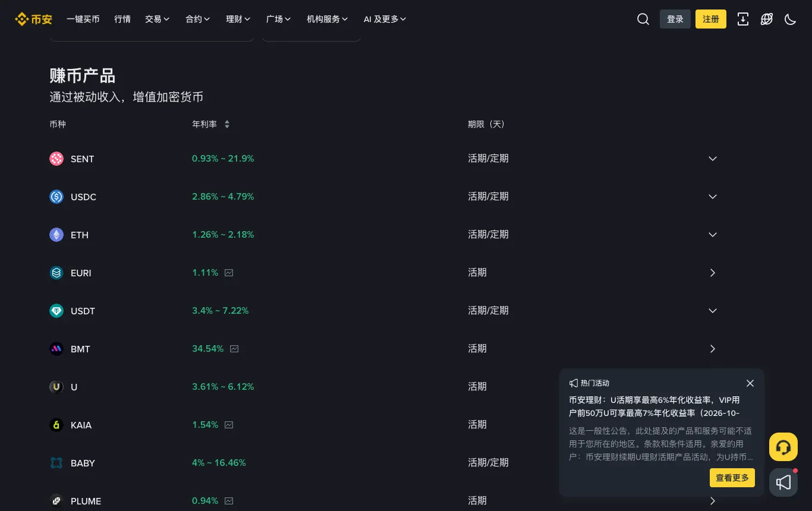
Task: Open the app download icon in header
Action: [x=743, y=19]
